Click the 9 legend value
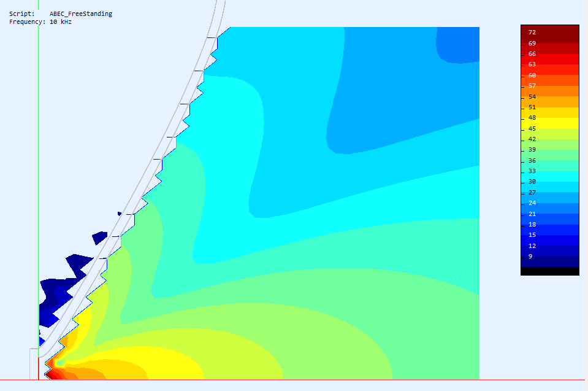 click(530, 256)
